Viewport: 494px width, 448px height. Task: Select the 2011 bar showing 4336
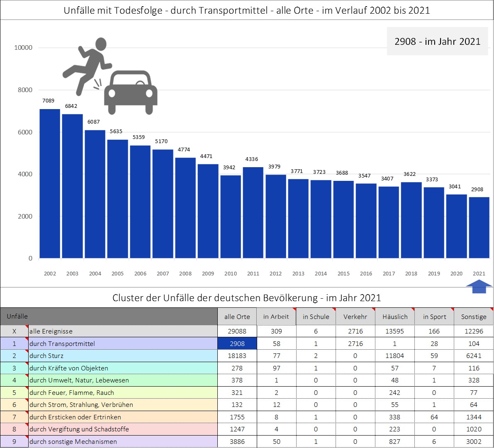click(253, 212)
